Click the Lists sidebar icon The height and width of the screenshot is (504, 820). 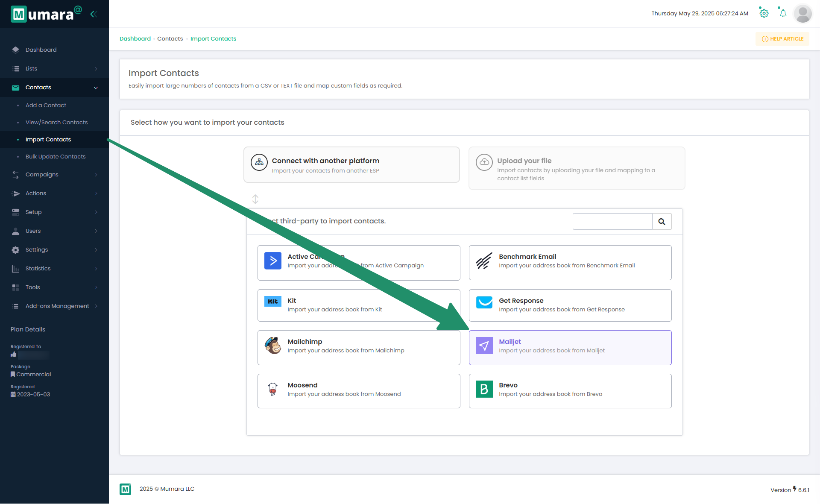coord(16,68)
